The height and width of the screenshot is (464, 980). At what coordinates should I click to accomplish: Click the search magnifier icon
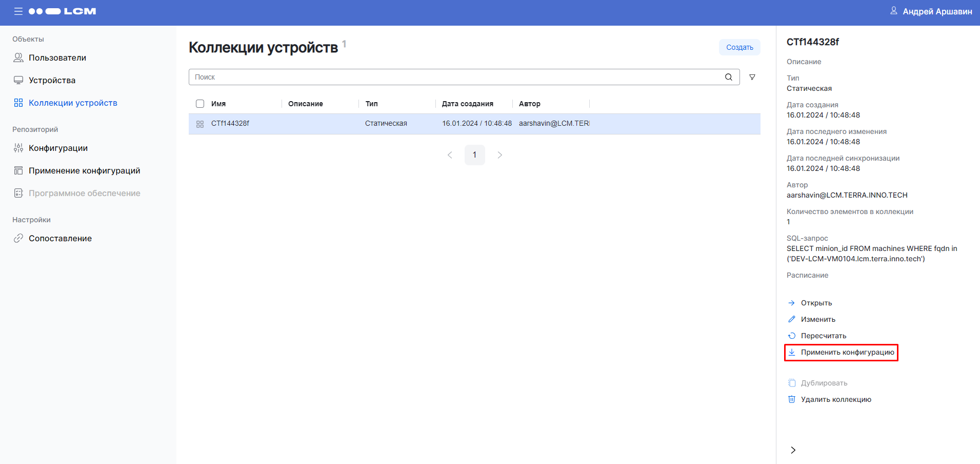[729, 76]
